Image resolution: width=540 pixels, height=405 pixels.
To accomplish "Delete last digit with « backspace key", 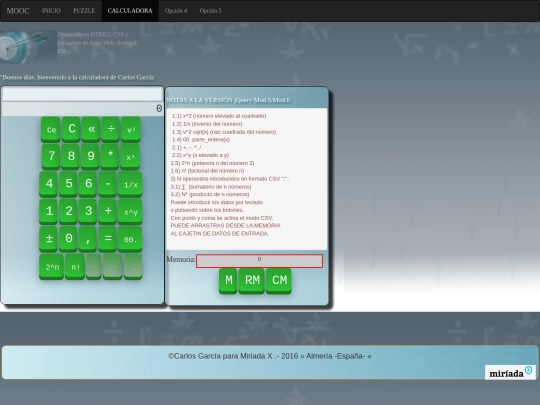I will click(x=91, y=129).
